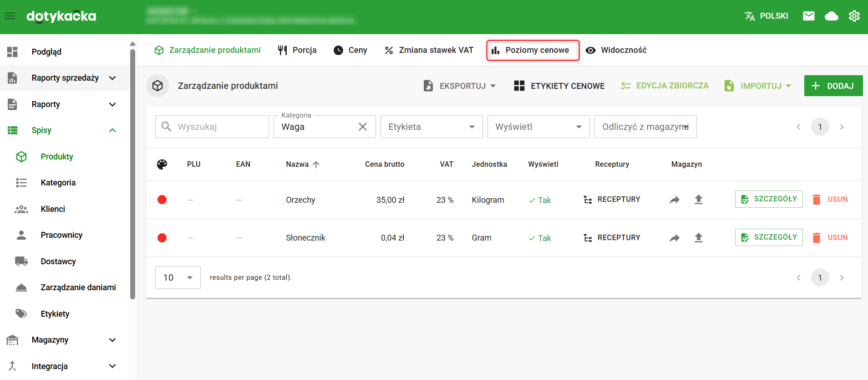This screenshot has width=868, height=380.
Task: Open Etykiety in sidebar
Action: pyautogui.click(x=64, y=314)
